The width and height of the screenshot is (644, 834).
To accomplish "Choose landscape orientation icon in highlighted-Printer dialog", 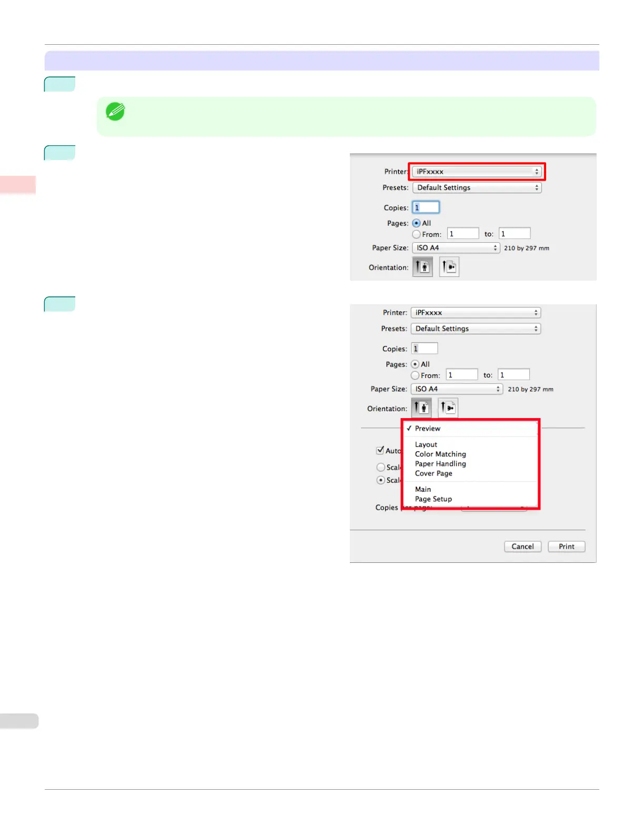I will (449, 267).
